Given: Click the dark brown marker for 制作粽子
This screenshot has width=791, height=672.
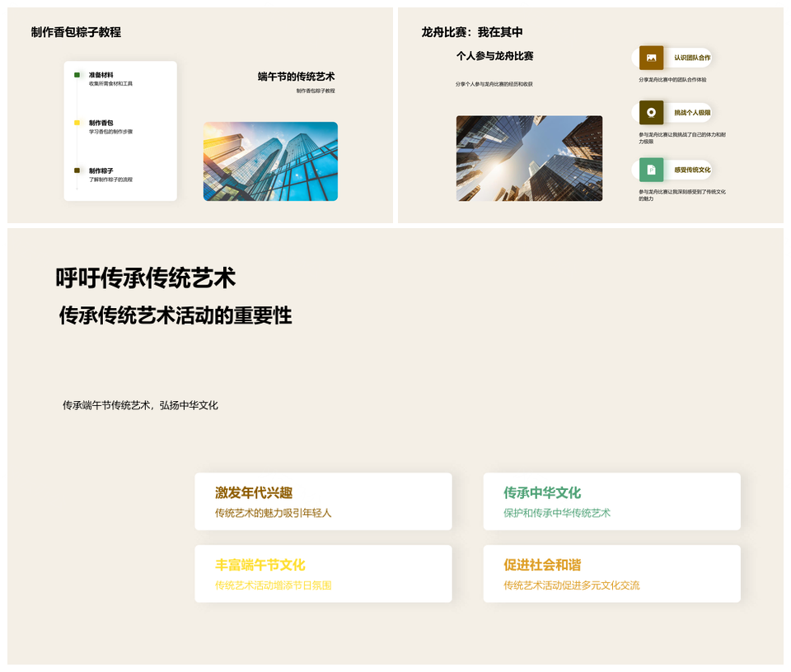Looking at the screenshot, I should coord(77,170).
